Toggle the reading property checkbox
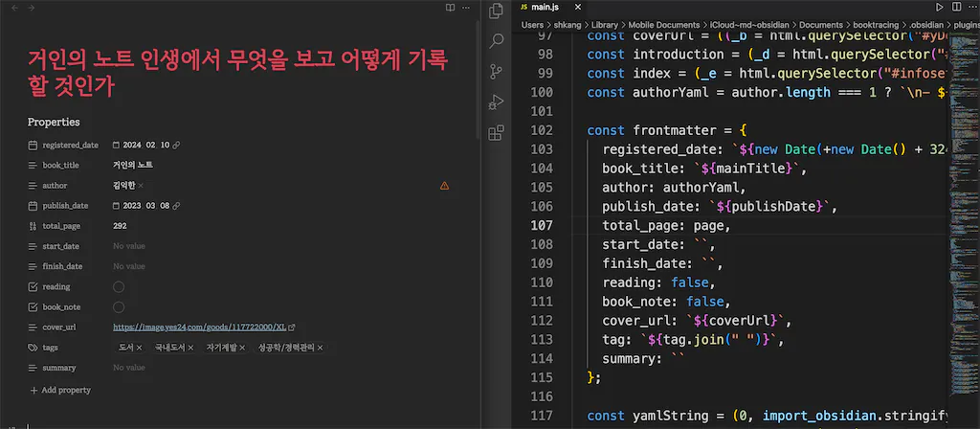 click(119, 287)
